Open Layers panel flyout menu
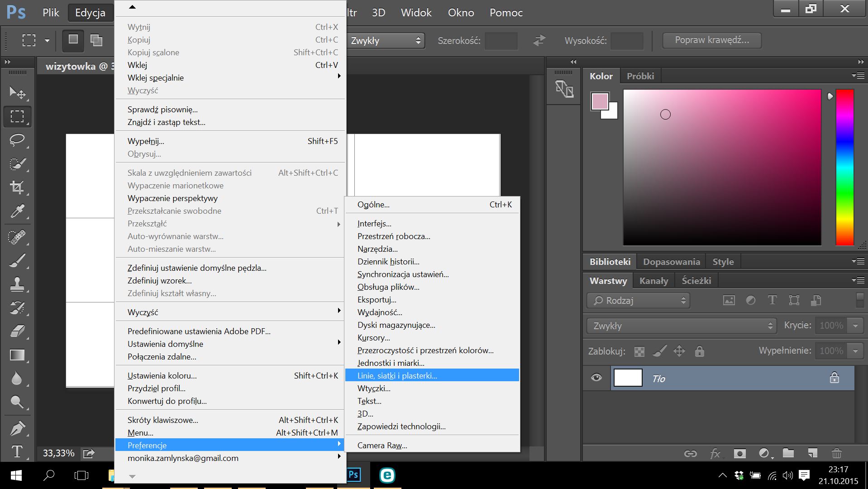The width and height of the screenshot is (868, 489). pyautogui.click(x=858, y=280)
